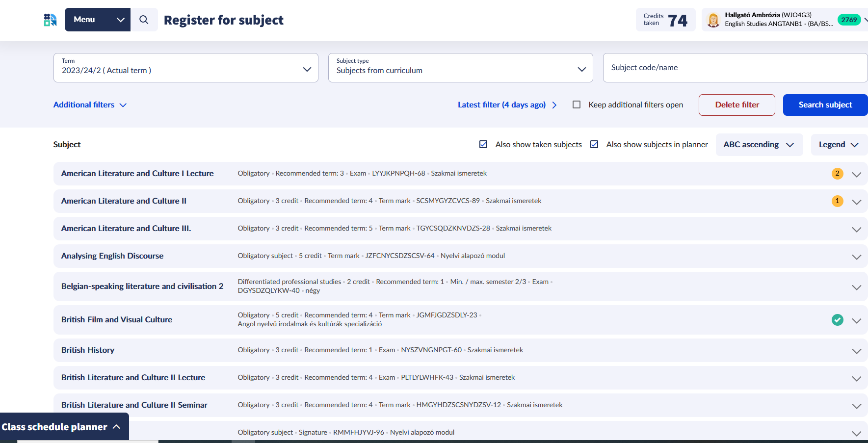The image size is (868, 443).
Task: Open the main Menu
Action: click(x=97, y=20)
